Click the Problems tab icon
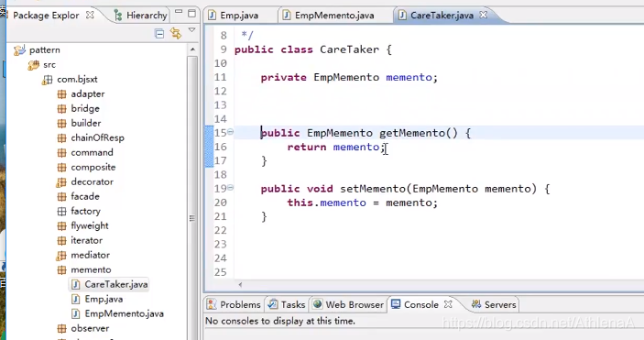This screenshot has height=340, width=644. 212,304
